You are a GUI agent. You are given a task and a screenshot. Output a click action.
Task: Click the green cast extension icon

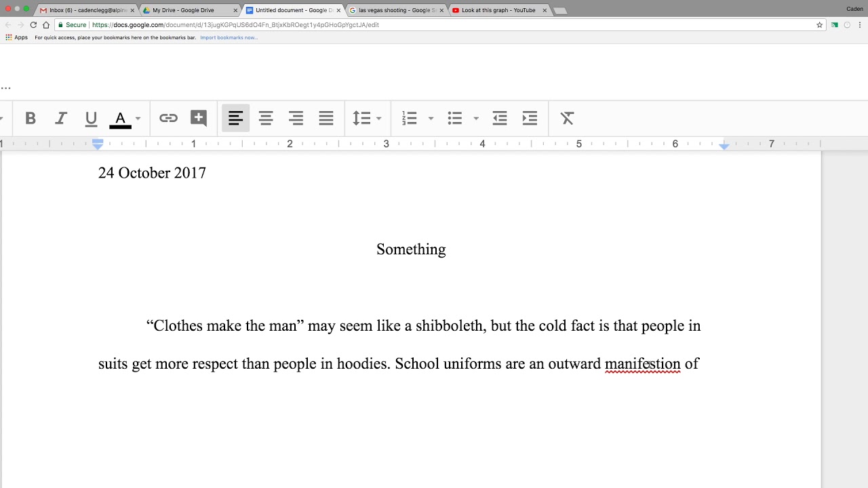[x=835, y=25]
